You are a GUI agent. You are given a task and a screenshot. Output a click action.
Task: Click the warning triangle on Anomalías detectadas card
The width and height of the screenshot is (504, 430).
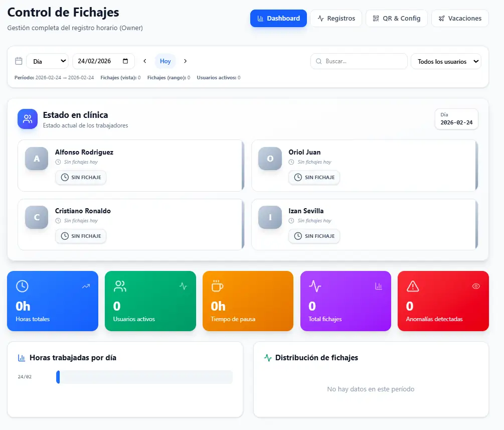pos(412,286)
